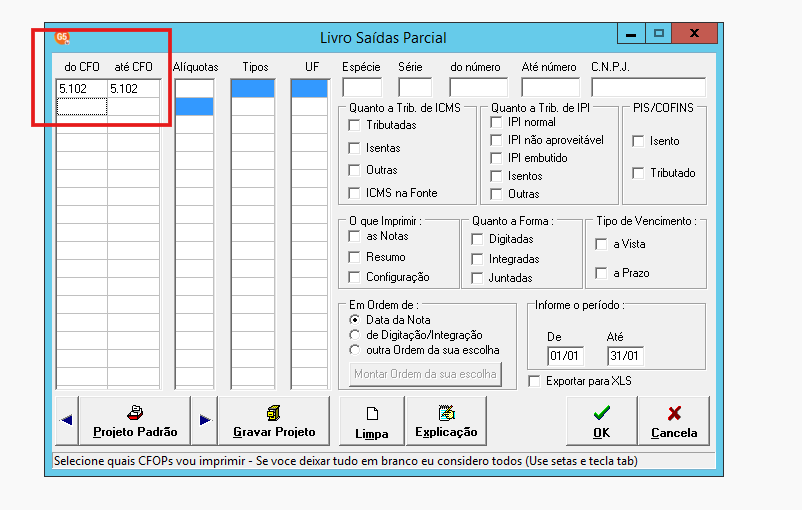This screenshot has height=510, width=802.
Task: Click the right arrow before Gravar Projeto
Action: (x=205, y=420)
